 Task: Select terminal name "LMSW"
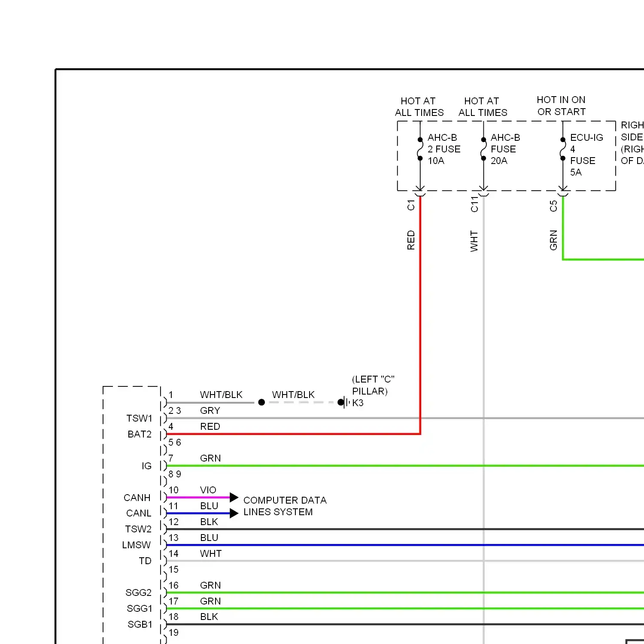coord(137,545)
